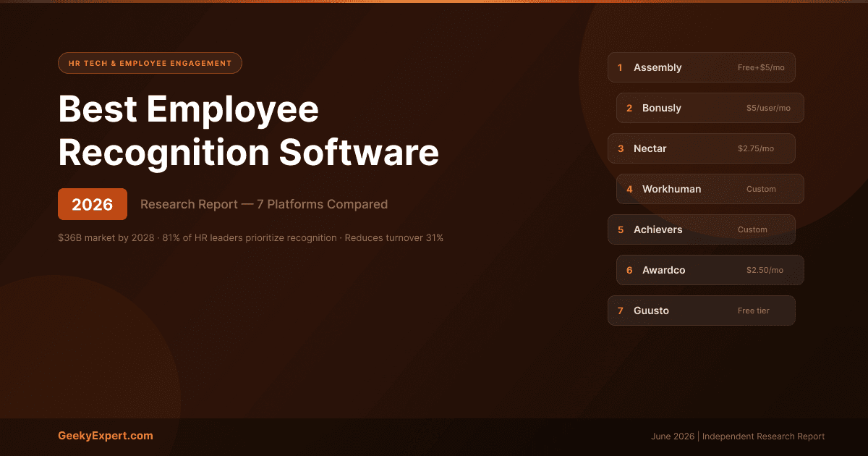
Task: Open the GeekyExpert.com link
Action: click(106, 436)
